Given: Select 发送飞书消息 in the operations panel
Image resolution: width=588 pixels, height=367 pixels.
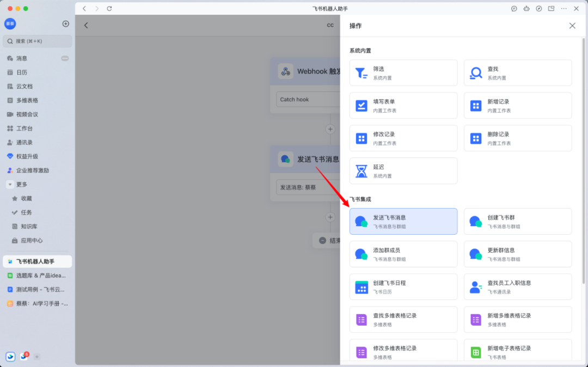Looking at the screenshot, I should click(x=403, y=221).
